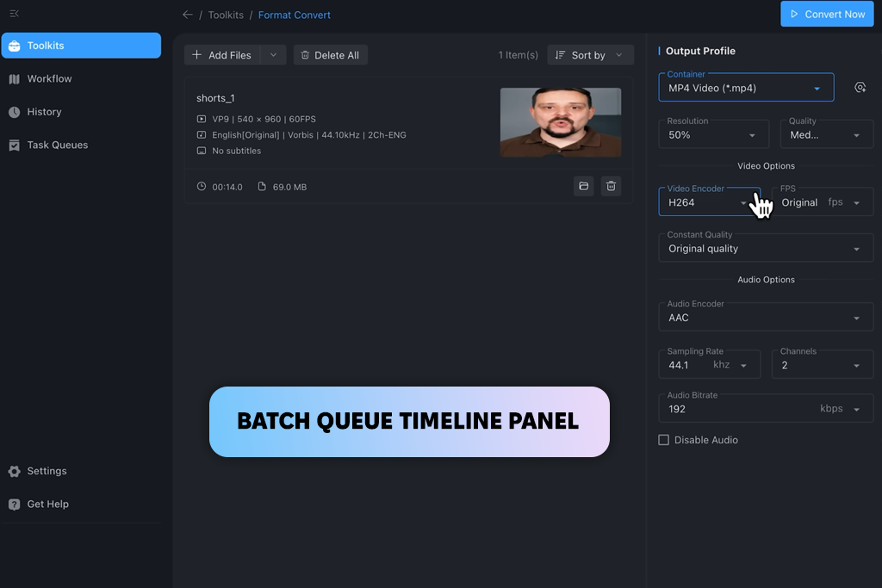The height and width of the screenshot is (588, 882).
Task: Click the Audio Options section label
Action: (x=766, y=280)
